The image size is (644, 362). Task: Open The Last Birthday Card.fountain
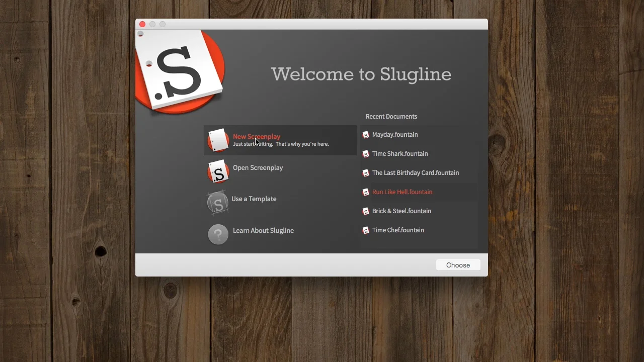coord(415,172)
